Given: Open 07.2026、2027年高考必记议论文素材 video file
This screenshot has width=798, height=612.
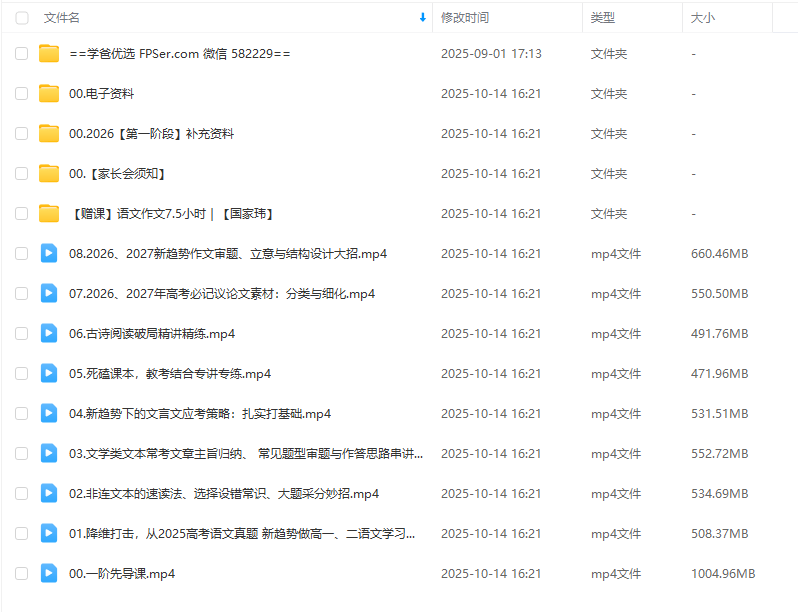Looking at the screenshot, I should pos(222,294).
